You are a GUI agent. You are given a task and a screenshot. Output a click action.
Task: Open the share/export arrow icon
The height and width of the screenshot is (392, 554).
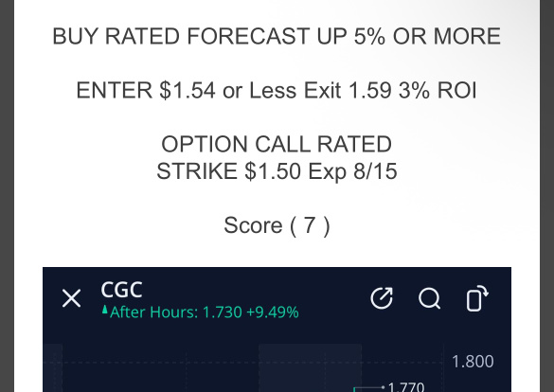tap(382, 297)
